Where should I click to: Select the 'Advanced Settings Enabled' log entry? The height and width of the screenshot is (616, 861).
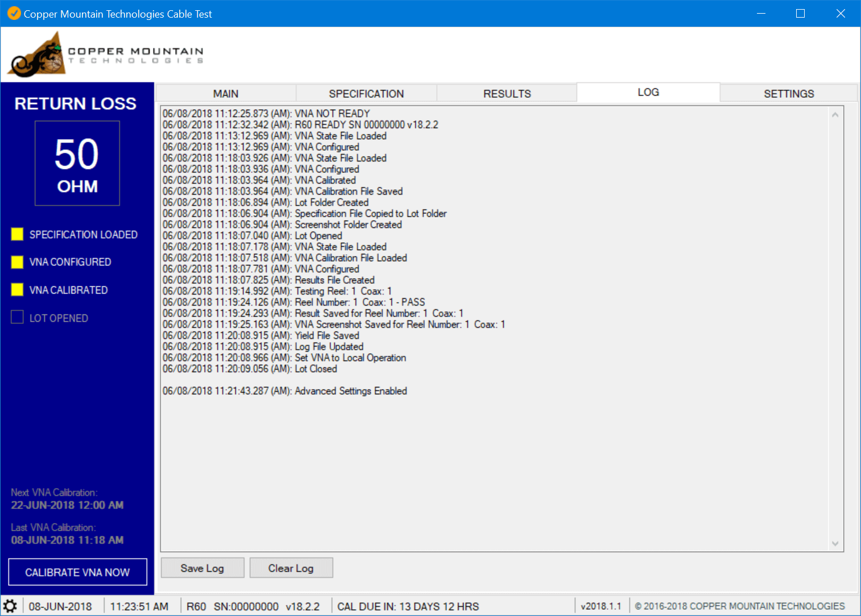(x=285, y=391)
